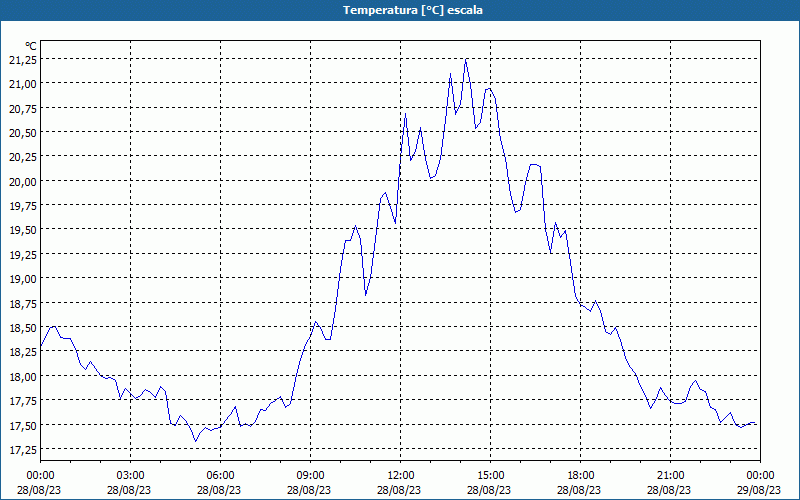800x500 pixels.
Task: Click the 19,00 y-axis label
Action: (x=23, y=279)
